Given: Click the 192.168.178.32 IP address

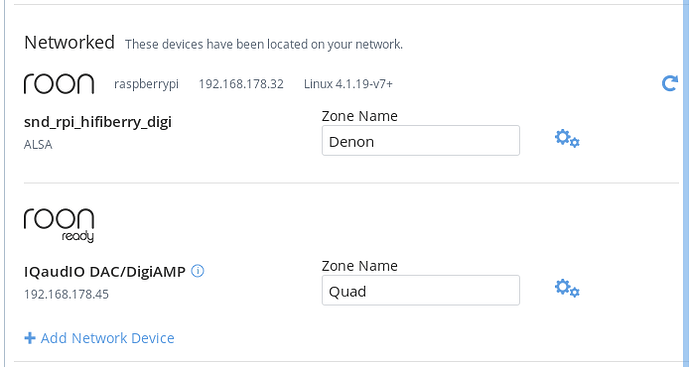Looking at the screenshot, I should pyautogui.click(x=241, y=84).
